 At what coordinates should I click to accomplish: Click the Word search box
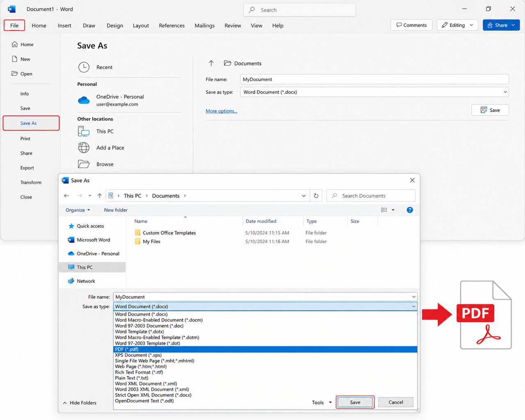[x=299, y=10]
